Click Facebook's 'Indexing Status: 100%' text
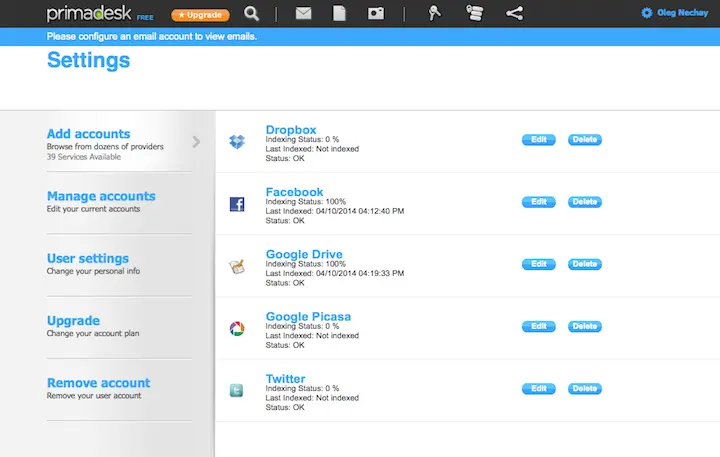 306,202
